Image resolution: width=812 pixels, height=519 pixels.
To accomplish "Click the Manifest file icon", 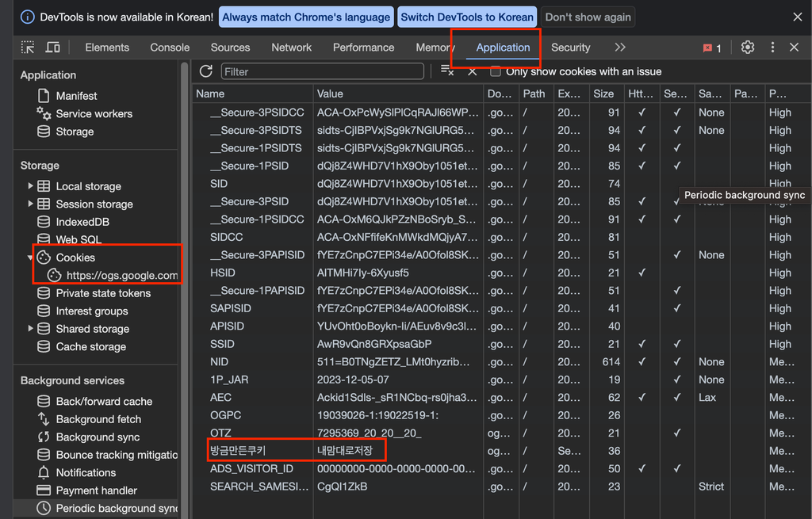I will click(44, 96).
